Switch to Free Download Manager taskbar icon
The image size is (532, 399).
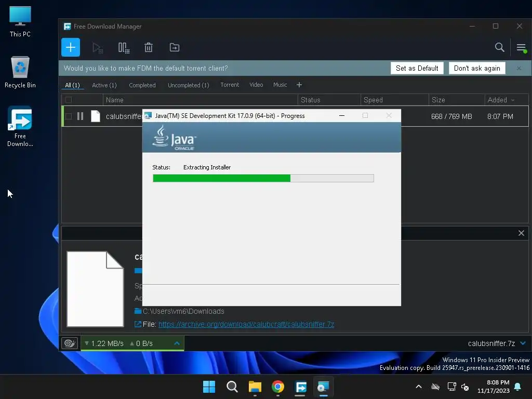coord(301,387)
